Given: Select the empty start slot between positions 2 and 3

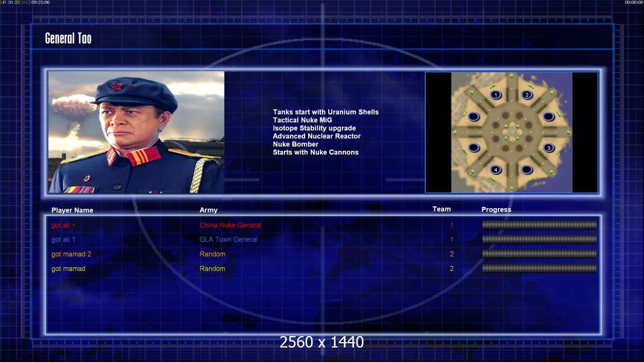Looking at the screenshot, I should pyautogui.click(x=549, y=116).
